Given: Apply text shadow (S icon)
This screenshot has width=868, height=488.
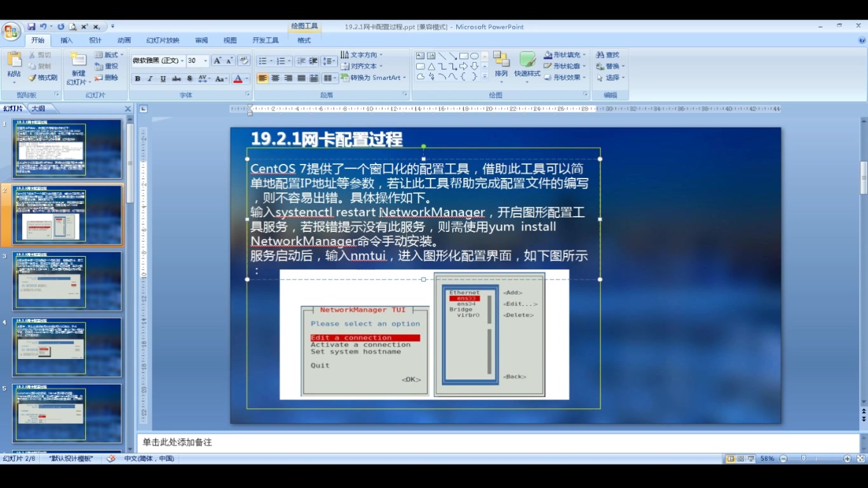Looking at the screenshot, I should [x=189, y=79].
